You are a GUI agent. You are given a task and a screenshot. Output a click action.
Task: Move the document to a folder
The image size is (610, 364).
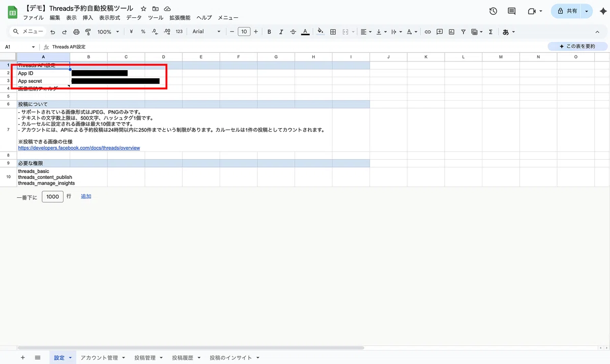156,9
